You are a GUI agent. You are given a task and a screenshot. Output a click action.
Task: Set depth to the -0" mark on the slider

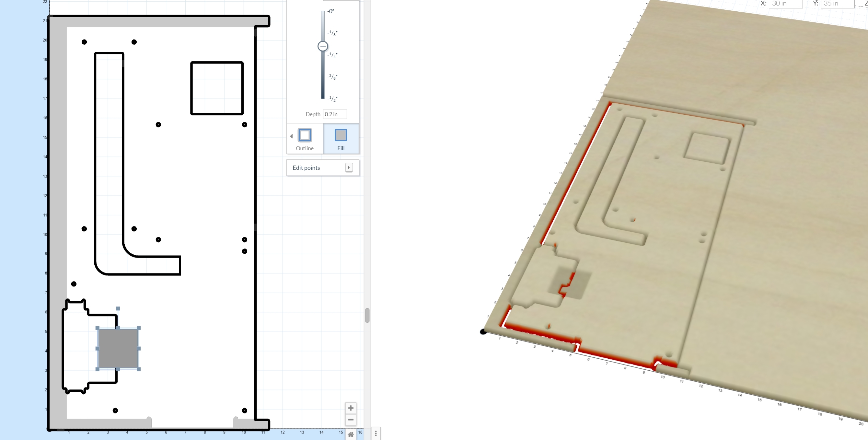(322, 12)
